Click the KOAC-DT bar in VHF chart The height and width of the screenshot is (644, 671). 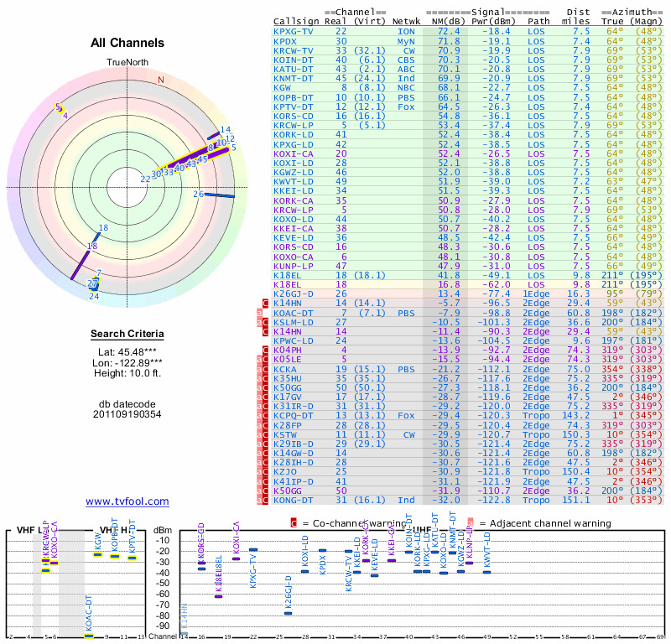[88, 636]
